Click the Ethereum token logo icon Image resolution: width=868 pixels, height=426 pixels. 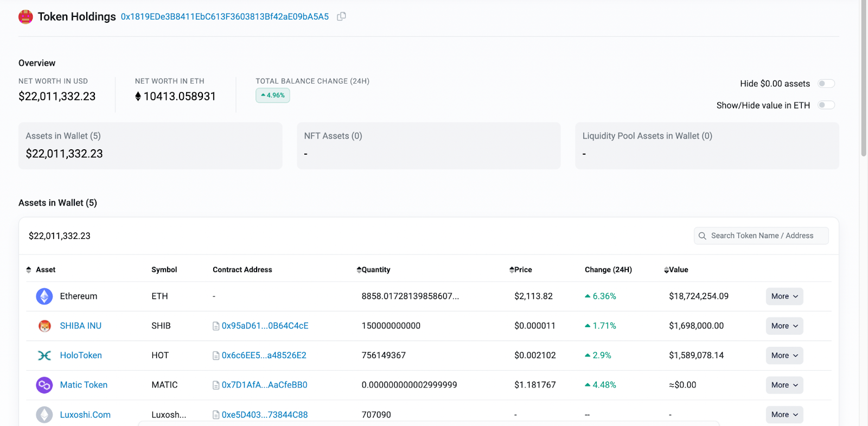click(44, 296)
